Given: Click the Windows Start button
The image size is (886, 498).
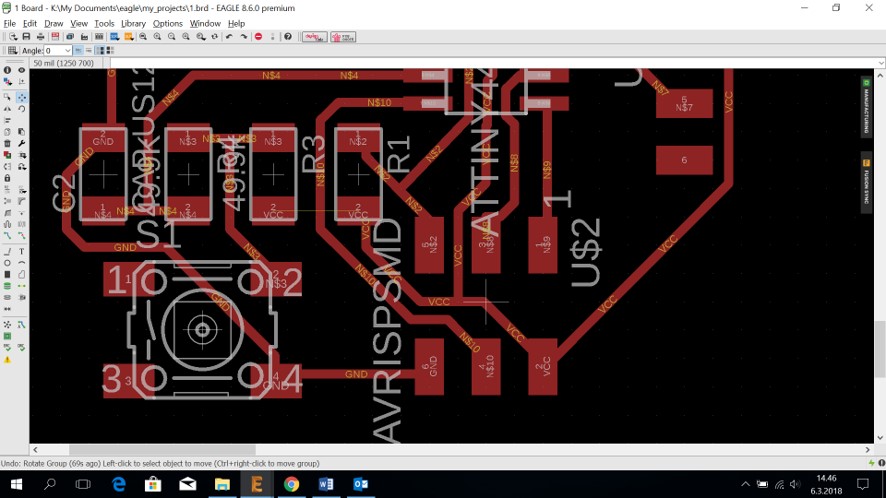Looking at the screenshot, I should pyautogui.click(x=16, y=484).
